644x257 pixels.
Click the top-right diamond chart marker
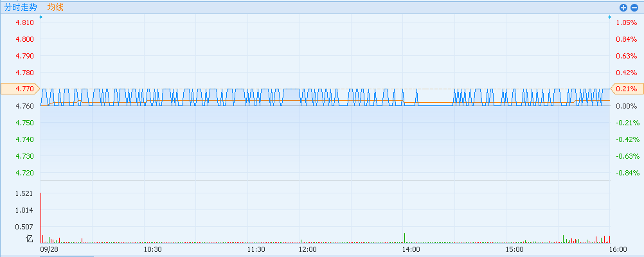pos(609,17)
